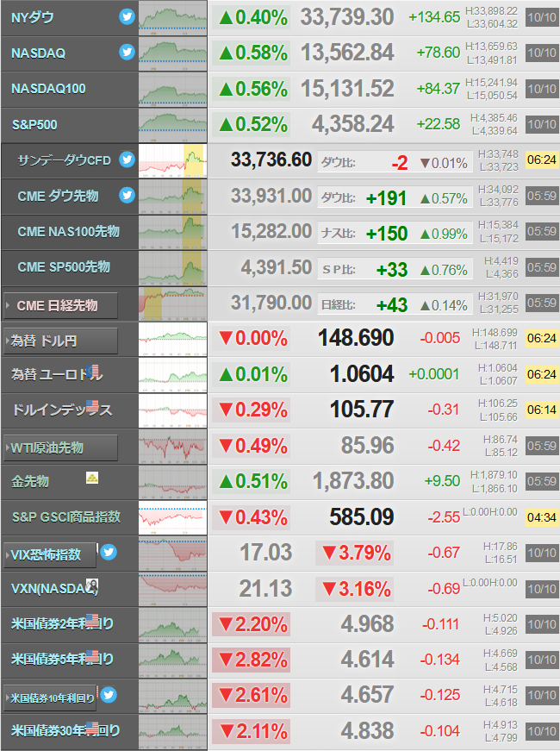The image size is (560, 751).
Task: Click the S&P500 price 4,358.24
Action: point(352,124)
